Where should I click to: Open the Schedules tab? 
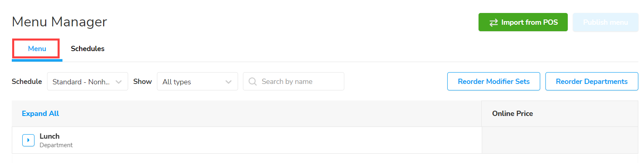88,49
